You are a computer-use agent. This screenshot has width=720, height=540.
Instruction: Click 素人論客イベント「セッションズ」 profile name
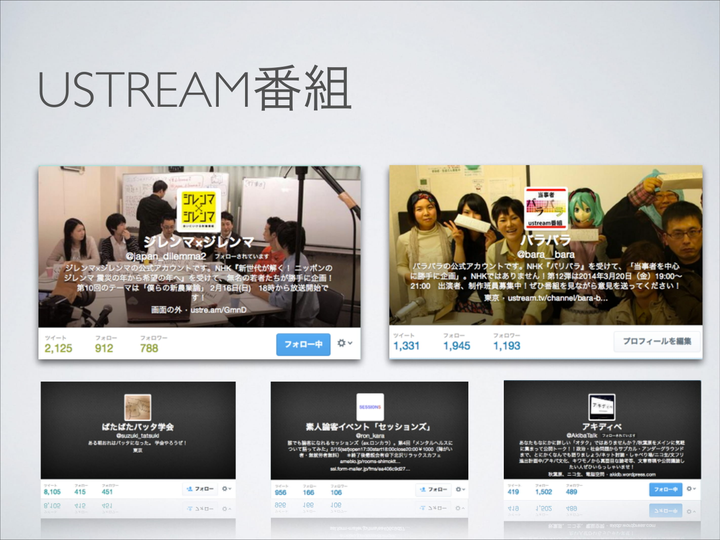pos(370,427)
